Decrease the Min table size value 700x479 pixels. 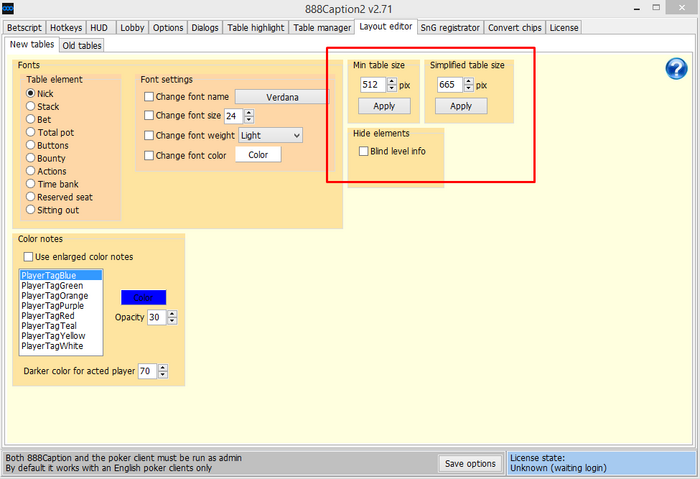tap(392, 88)
